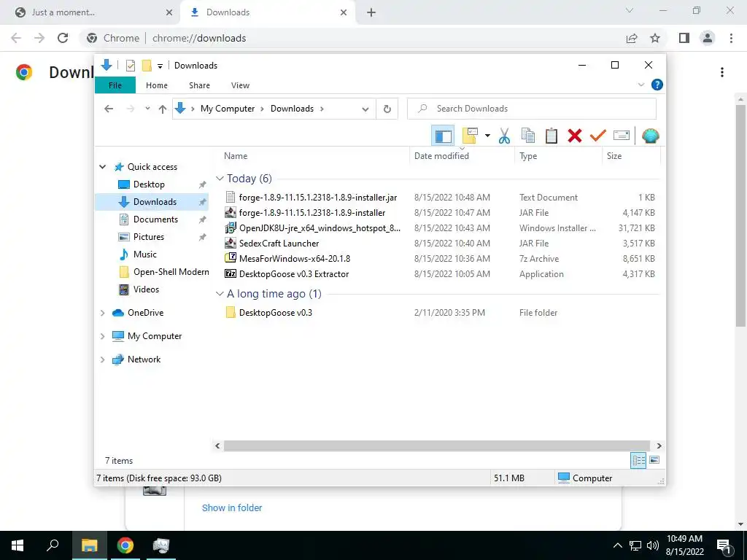Viewport: 747px width, 560px height.
Task: Select DesktopGoose v0.3 Extractor application
Action: click(293, 274)
